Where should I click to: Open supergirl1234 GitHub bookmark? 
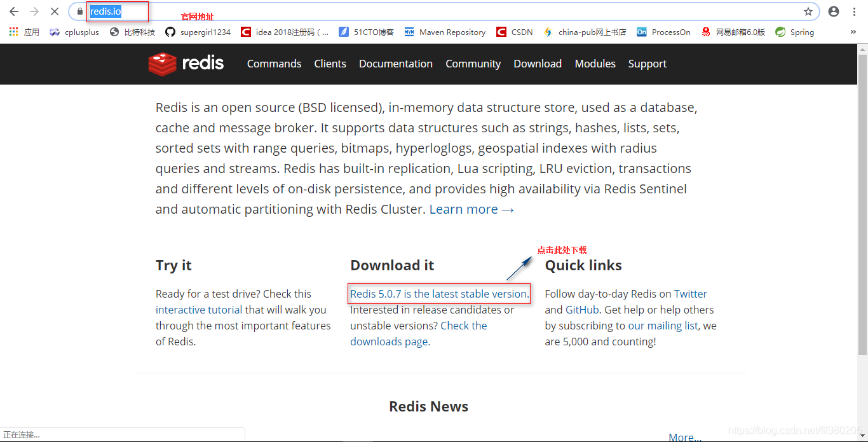pyautogui.click(x=198, y=32)
